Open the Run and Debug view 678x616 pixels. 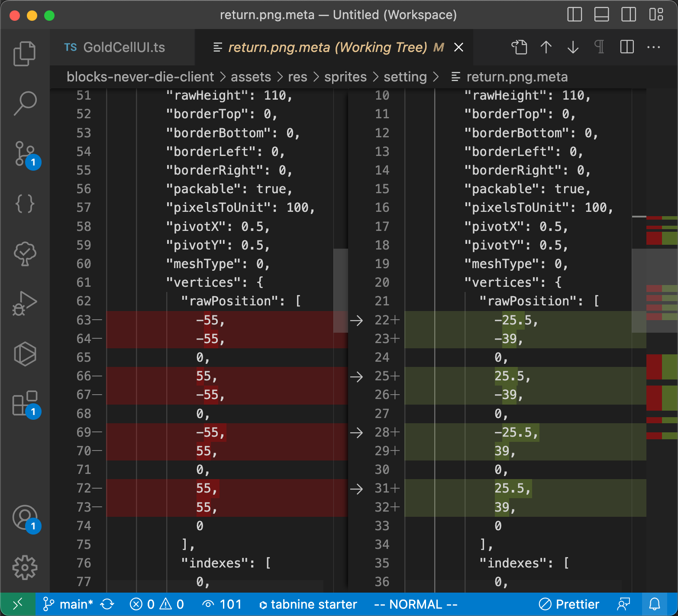click(x=25, y=303)
